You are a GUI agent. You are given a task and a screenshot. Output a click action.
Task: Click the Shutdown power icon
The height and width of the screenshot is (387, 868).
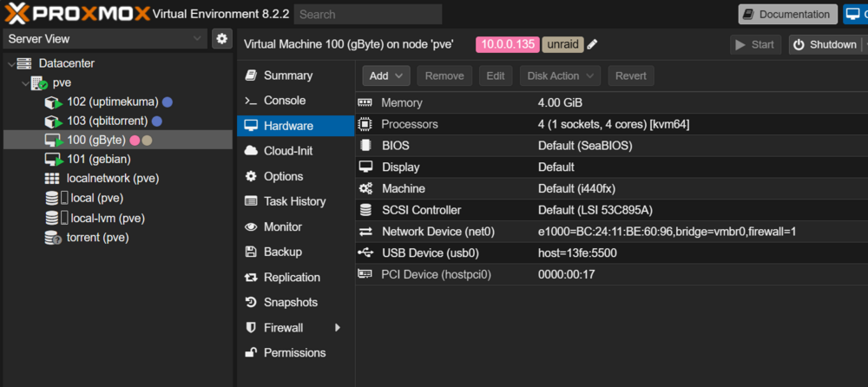(x=799, y=45)
